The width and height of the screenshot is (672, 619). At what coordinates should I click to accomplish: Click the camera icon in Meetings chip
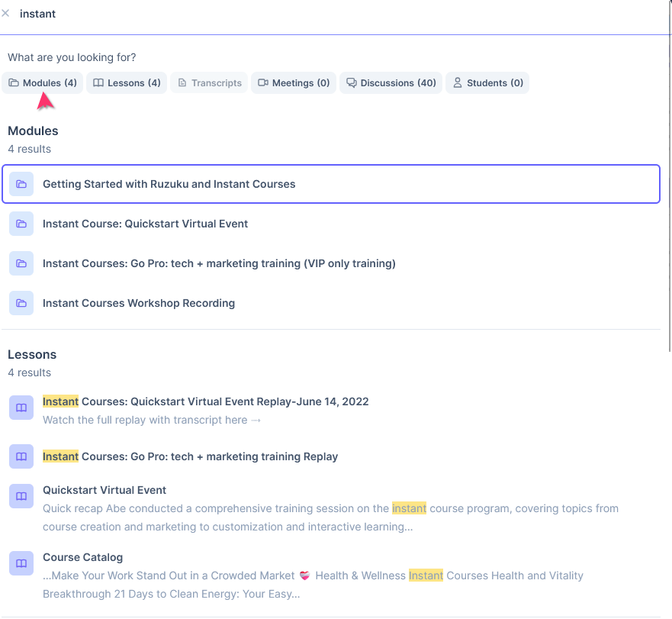point(262,82)
